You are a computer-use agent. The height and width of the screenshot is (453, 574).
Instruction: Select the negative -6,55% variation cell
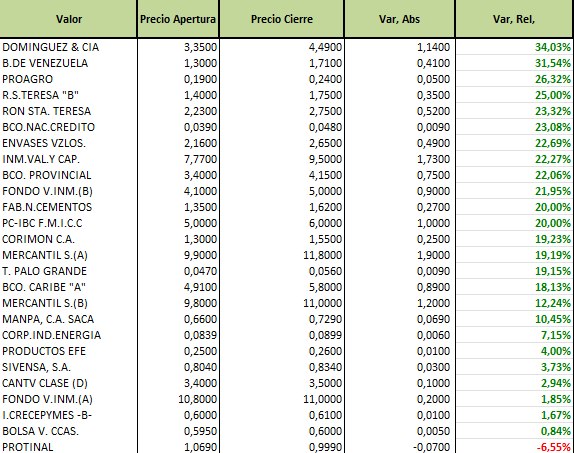tap(514, 447)
